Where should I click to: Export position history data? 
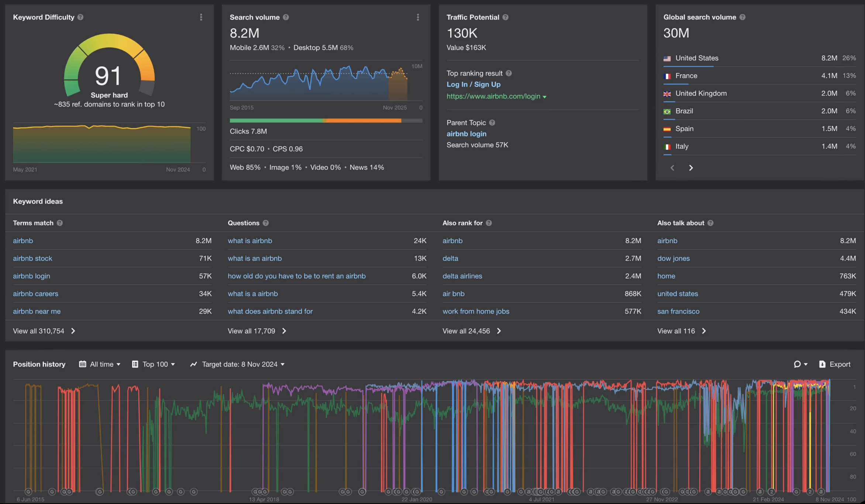[x=835, y=364]
